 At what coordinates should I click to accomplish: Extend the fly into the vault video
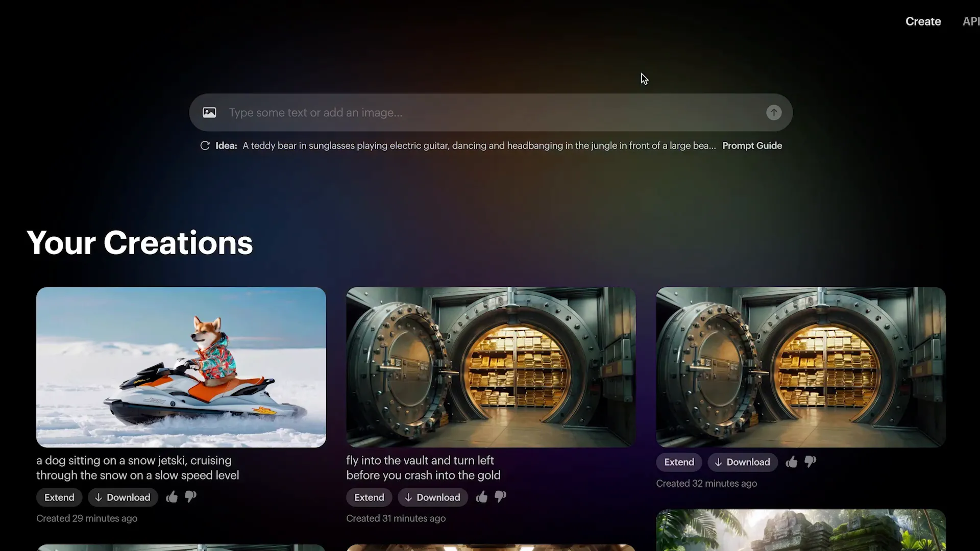click(369, 497)
